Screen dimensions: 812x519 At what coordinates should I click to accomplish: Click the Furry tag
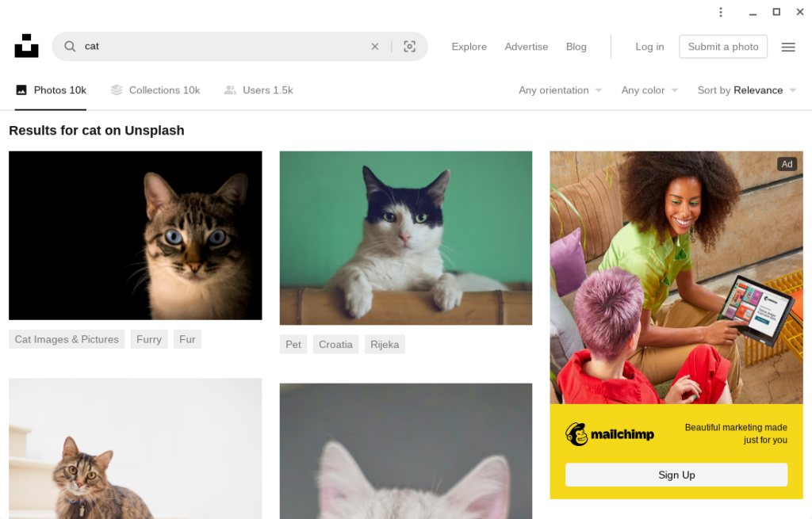click(x=149, y=339)
